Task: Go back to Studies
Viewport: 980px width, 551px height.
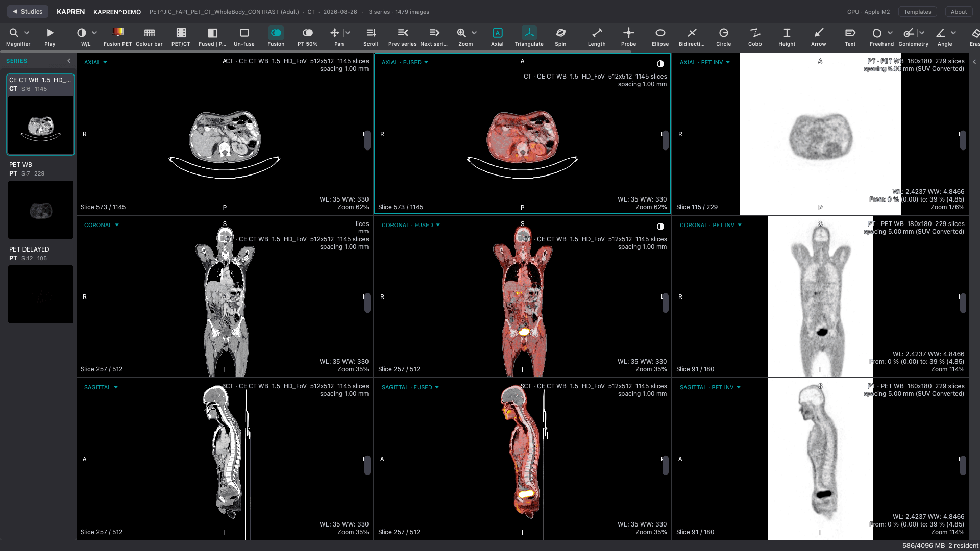Action: [28, 11]
